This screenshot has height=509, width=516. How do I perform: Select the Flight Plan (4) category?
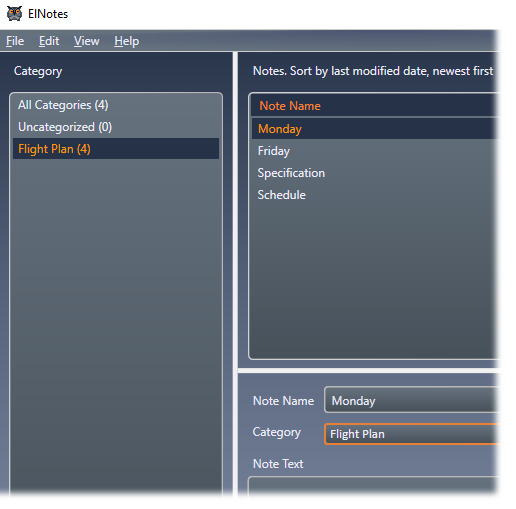click(116, 149)
